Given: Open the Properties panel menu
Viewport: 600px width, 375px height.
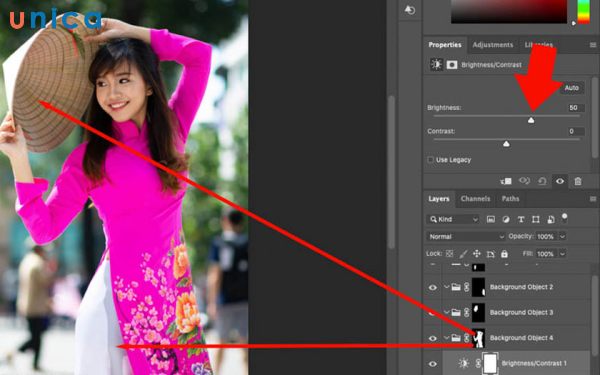Looking at the screenshot, I should tap(593, 45).
